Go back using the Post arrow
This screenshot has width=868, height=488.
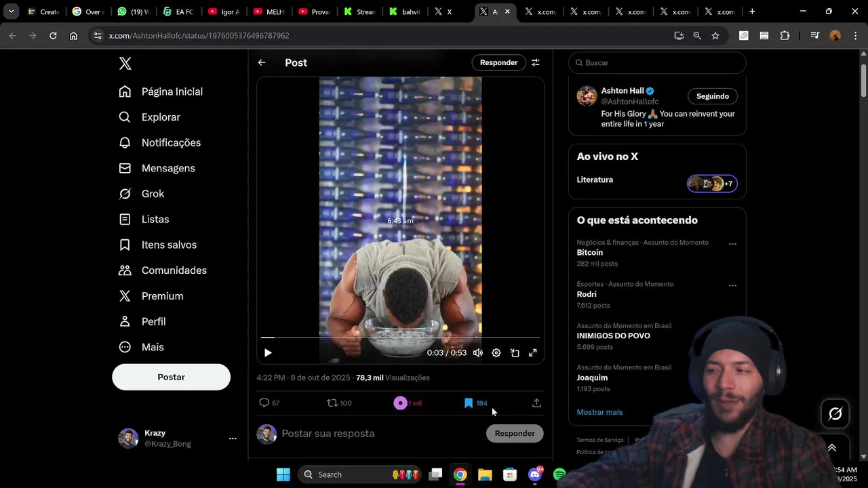point(262,62)
